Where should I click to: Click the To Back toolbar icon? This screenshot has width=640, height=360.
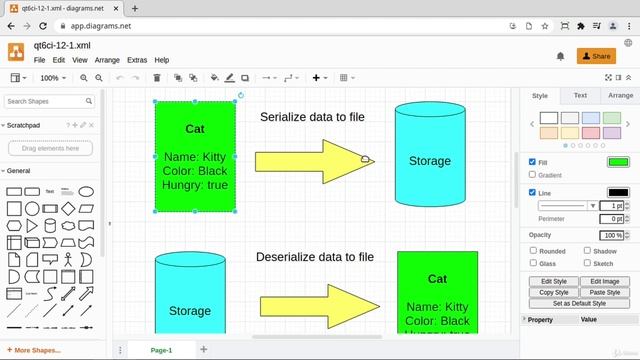click(x=193, y=78)
